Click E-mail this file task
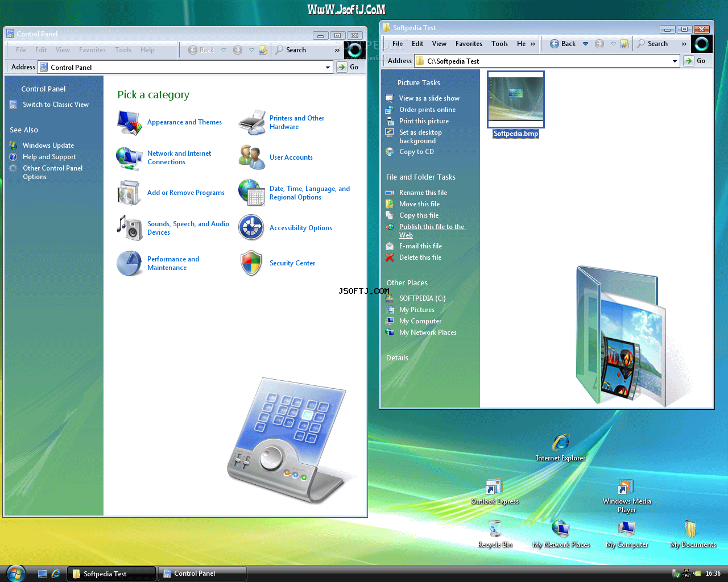The image size is (728, 582). pyautogui.click(x=420, y=246)
